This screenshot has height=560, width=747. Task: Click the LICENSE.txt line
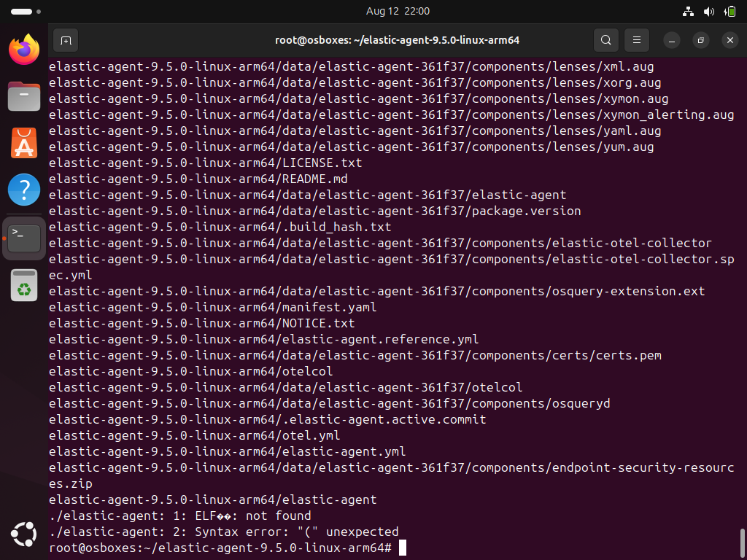coord(205,163)
